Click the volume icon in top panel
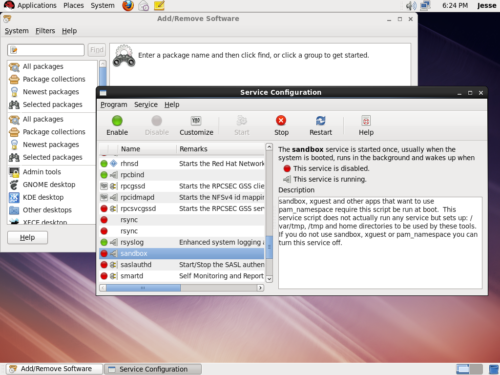 [x=411, y=6]
